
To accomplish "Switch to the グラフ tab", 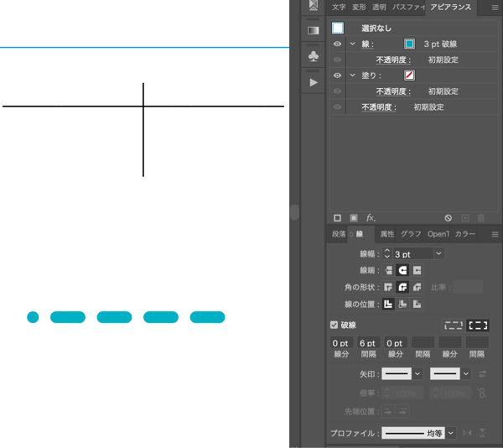I will (x=411, y=234).
